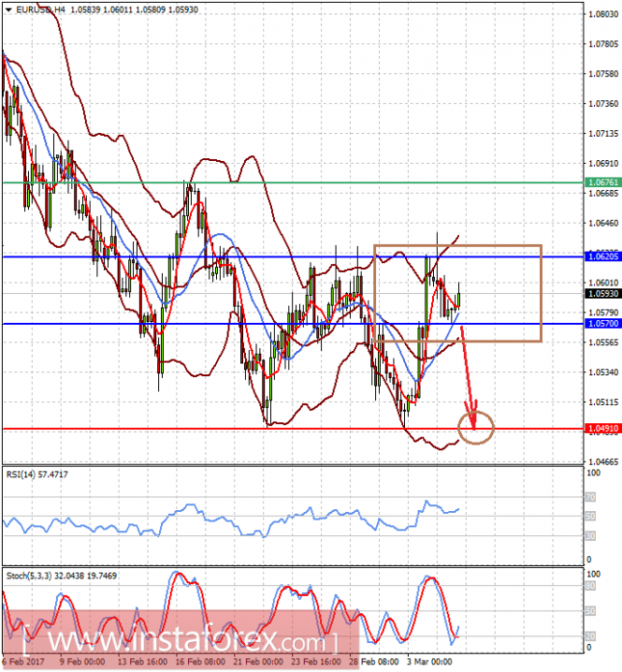Image resolution: width=622 pixels, height=672 pixels.
Task: Select the blue 1.05700 level label
Action: point(603,324)
